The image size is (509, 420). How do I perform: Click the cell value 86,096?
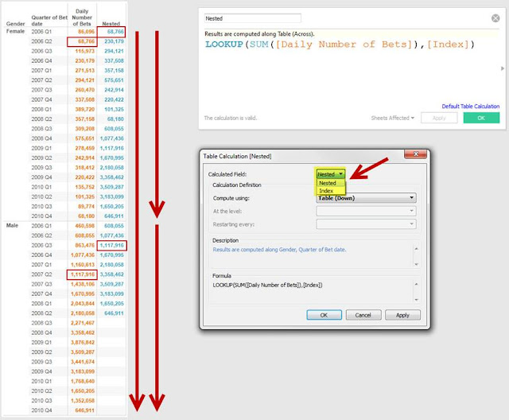86,32
